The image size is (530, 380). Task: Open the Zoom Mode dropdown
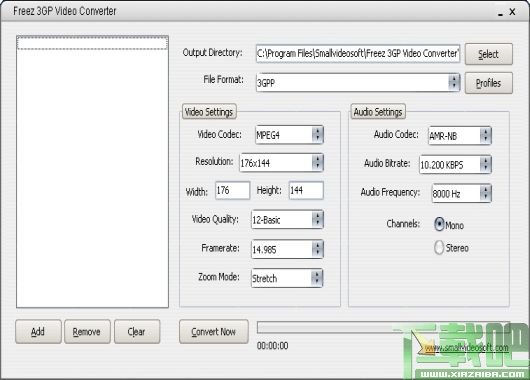[x=287, y=278]
